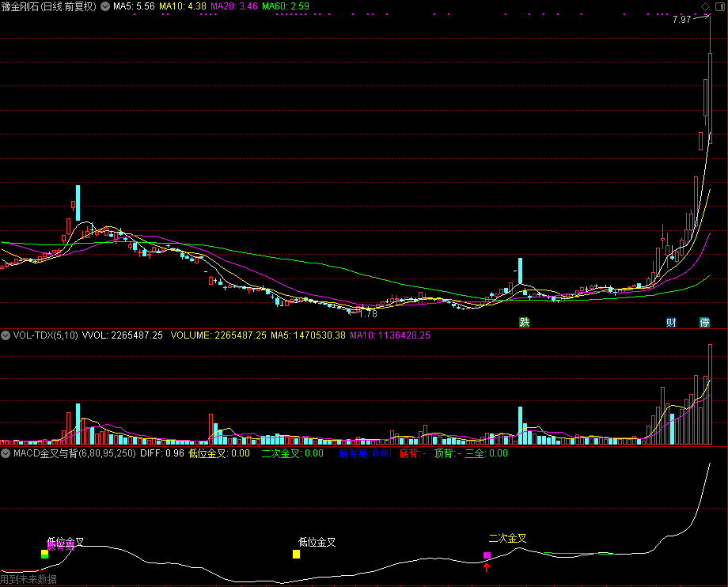Click yellow square marker below 低位金叉 底背离
Viewport: 728px width, 587px height.
pos(44,554)
